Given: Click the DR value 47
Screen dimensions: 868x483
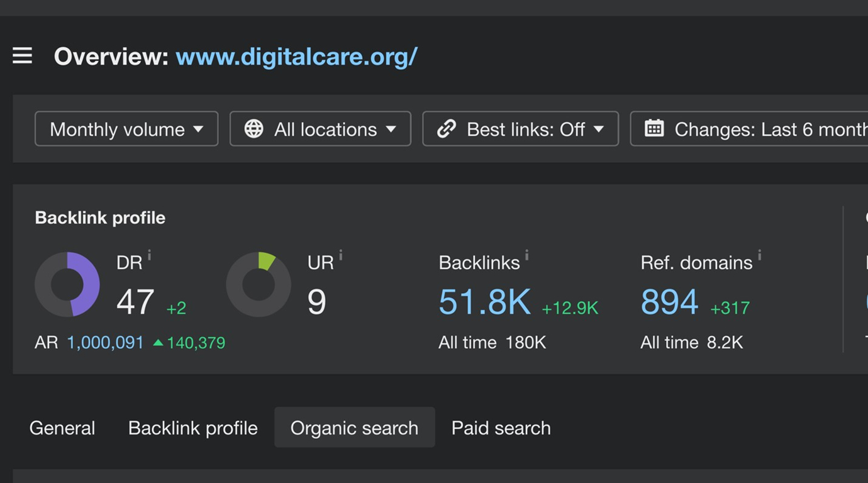Looking at the screenshot, I should click(x=135, y=302).
